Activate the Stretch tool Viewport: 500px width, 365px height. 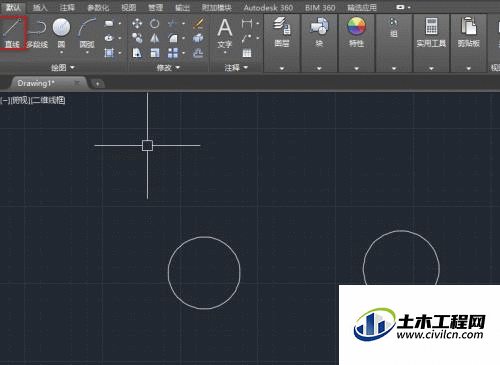point(137,53)
